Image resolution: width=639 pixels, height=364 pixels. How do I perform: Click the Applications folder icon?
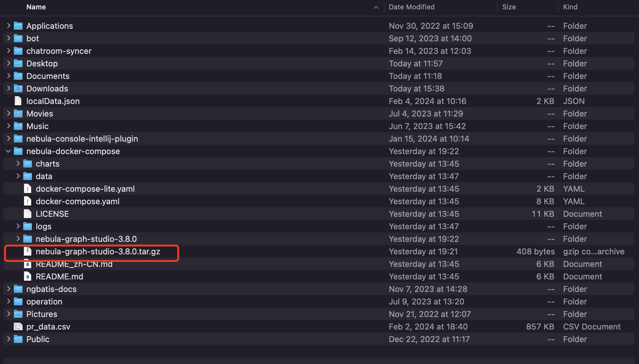pyautogui.click(x=18, y=26)
